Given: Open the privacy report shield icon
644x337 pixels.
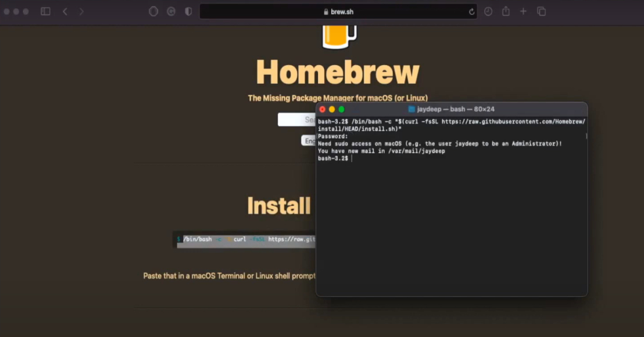Looking at the screenshot, I should click(x=189, y=12).
